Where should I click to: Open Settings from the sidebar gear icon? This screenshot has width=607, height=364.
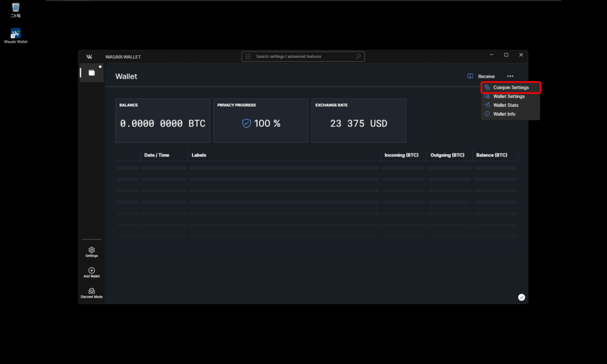pos(92,252)
